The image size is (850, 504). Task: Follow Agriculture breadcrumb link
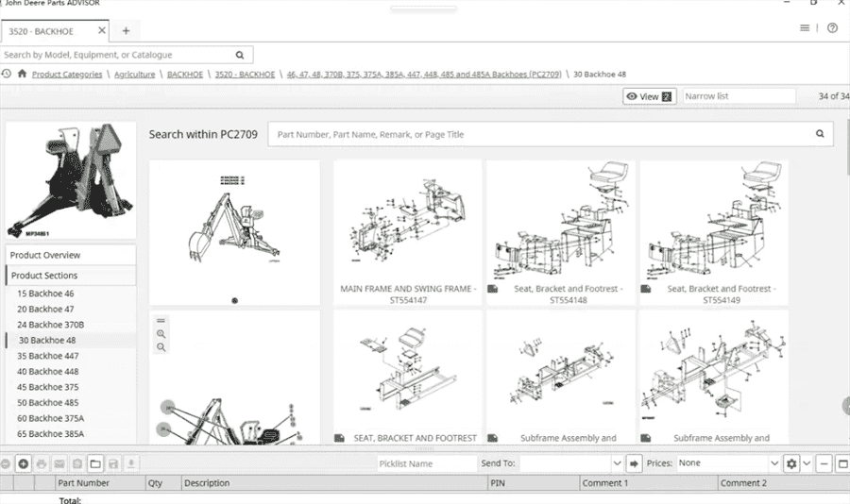click(x=134, y=75)
